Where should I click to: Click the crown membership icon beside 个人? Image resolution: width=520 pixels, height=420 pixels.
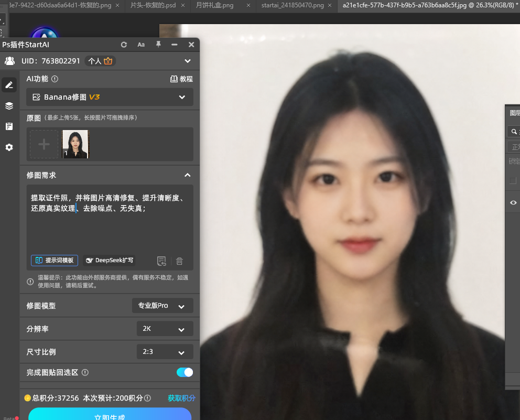pyautogui.click(x=108, y=61)
